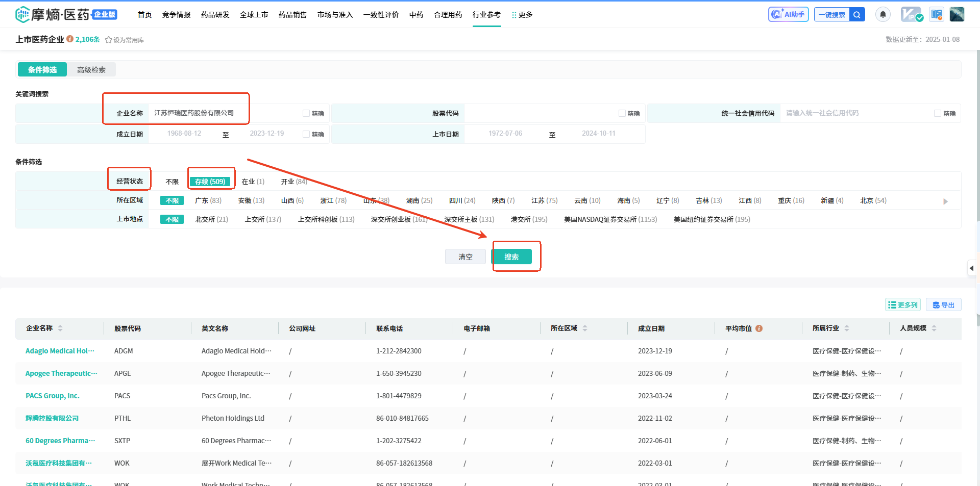Open 60 Degrees Pharma… company link

(60, 441)
